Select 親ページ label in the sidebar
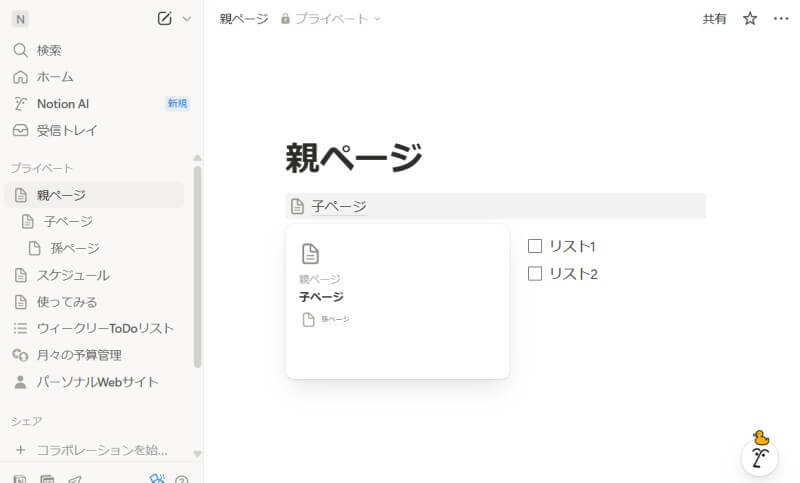The height and width of the screenshot is (483, 800). click(61, 195)
